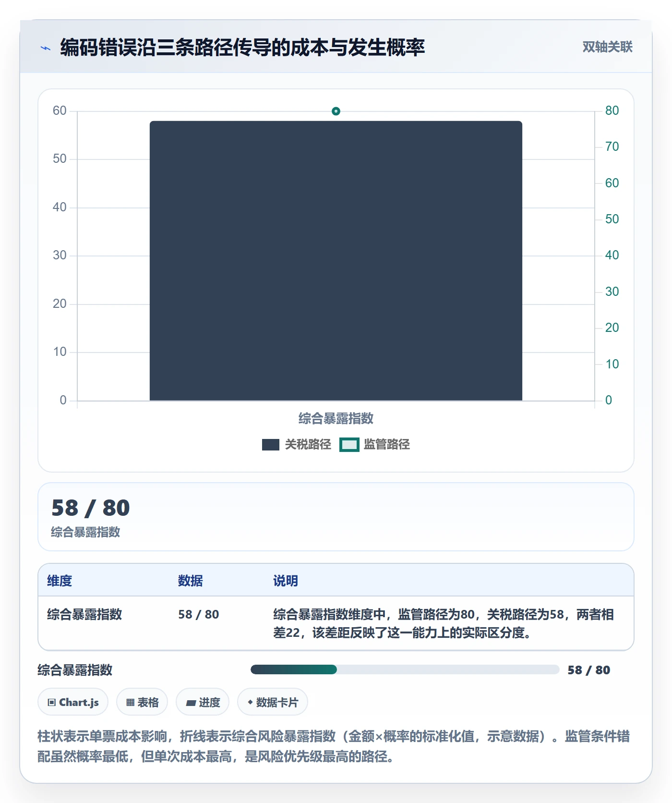Toggle the 关税路径 legend swatch
This screenshot has width=672, height=803.
[x=271, y=445]
